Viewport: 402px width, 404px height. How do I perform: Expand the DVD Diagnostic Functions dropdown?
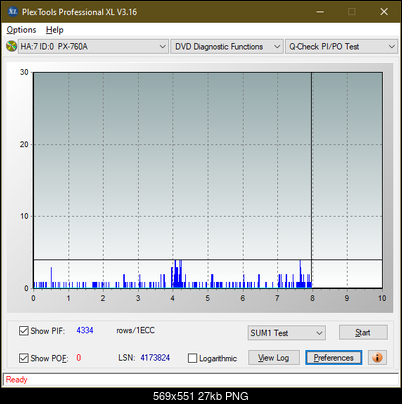pos(227,46)
